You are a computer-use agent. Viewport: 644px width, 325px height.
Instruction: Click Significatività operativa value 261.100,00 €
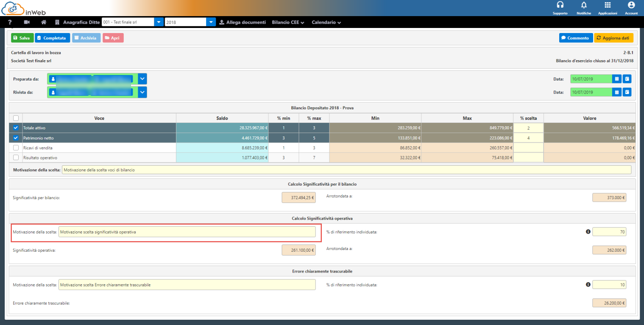click(298, 250)
